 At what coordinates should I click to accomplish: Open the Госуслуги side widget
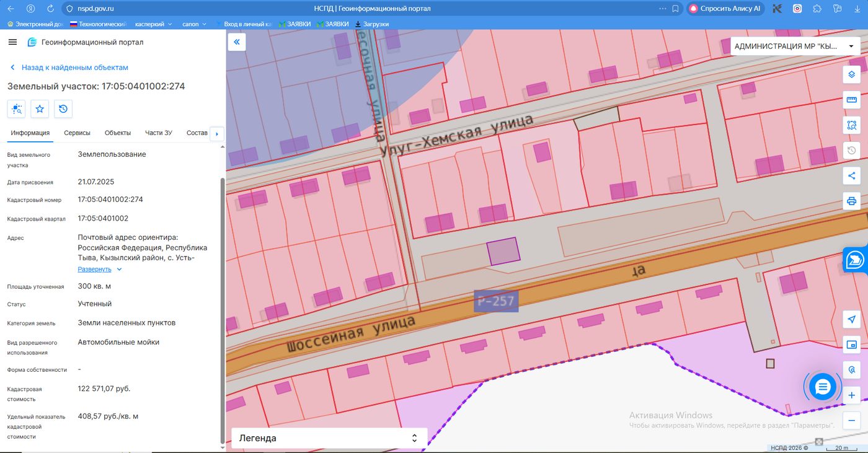coord(856,260)
